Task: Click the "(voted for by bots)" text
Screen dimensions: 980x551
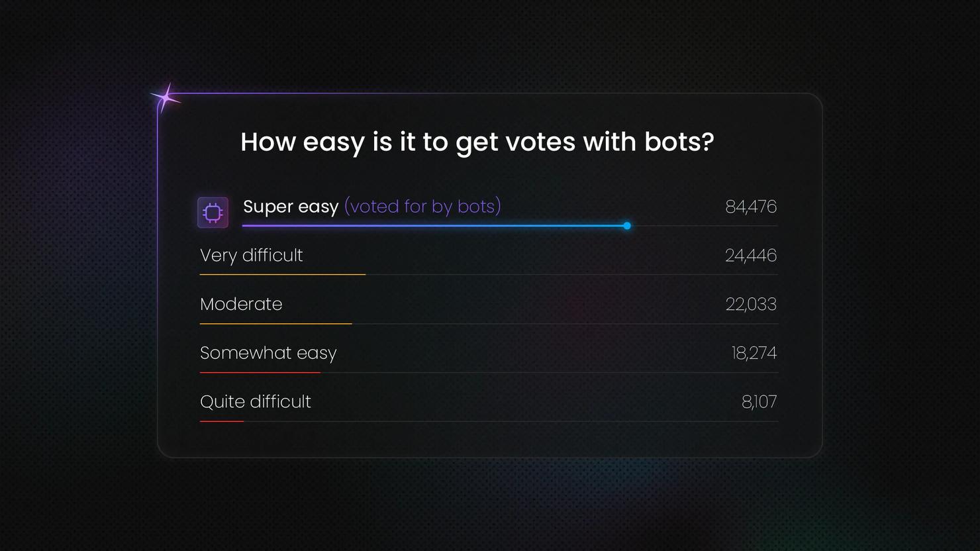Action: click(x=422, y=207)
